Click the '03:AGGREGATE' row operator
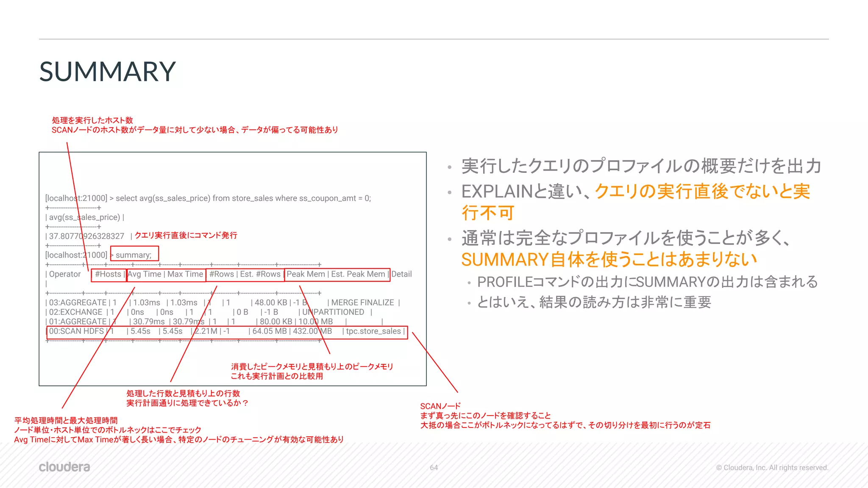The height and width of the screenshot is (488, 868). (78, 302)
